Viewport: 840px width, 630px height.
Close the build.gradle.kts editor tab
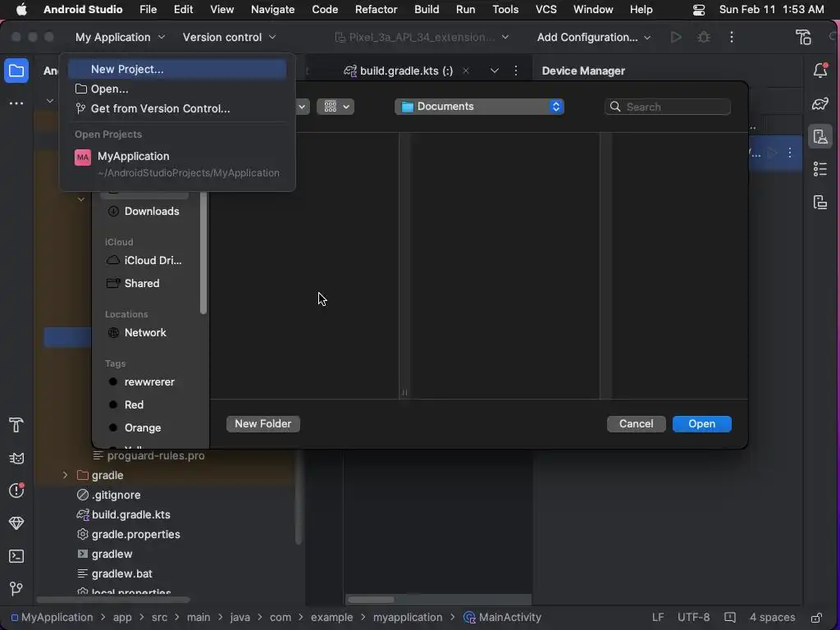pos(466,71)
